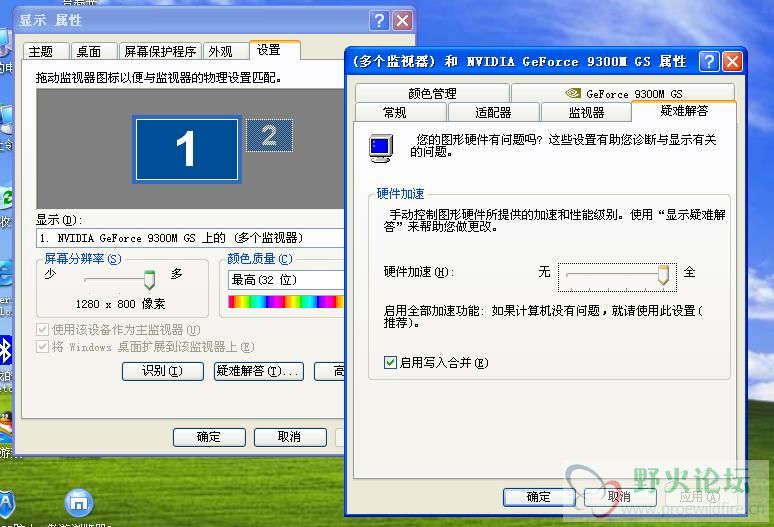Image resolution: width=774 pixels, height=527 pixels.
Task: Close the 显示 属性 window
Action: (402, 21)
